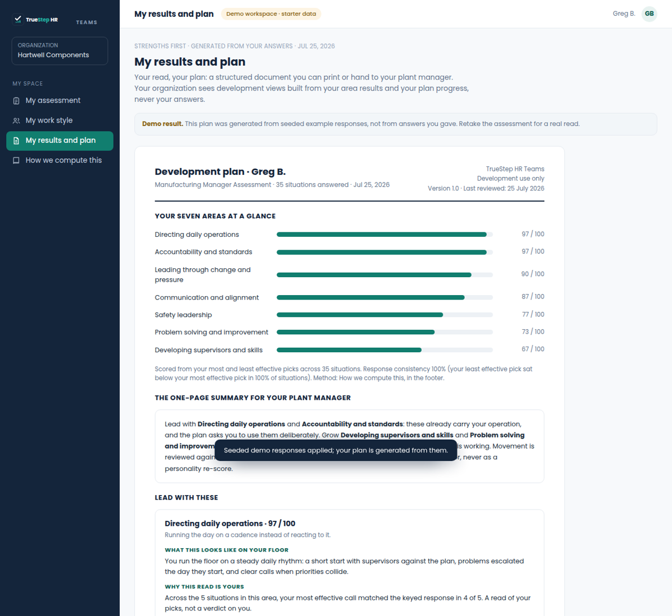Screen dimensions: 672x616
Task: Click the Greg B. user name
Action: [x=624, y=14]
